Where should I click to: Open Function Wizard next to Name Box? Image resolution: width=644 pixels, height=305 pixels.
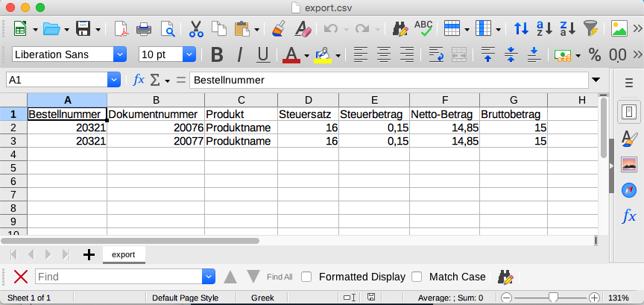click(139, 80)
